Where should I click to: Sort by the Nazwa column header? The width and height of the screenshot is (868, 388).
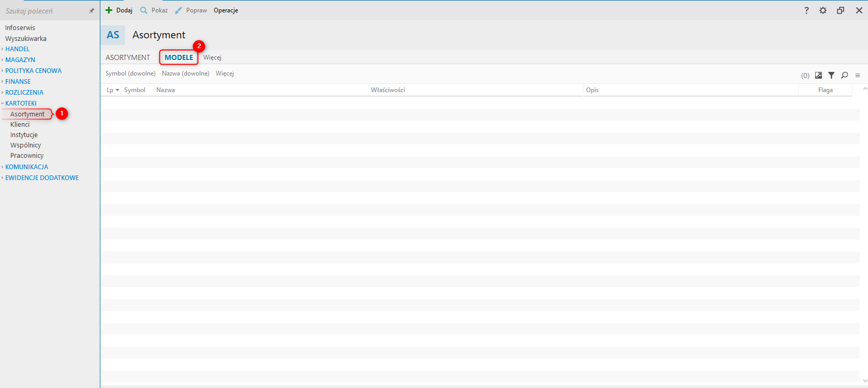[166, 90]
